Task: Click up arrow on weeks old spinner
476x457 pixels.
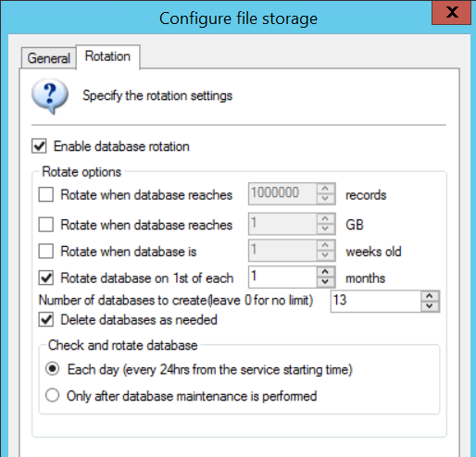Action: click(325, 245)
